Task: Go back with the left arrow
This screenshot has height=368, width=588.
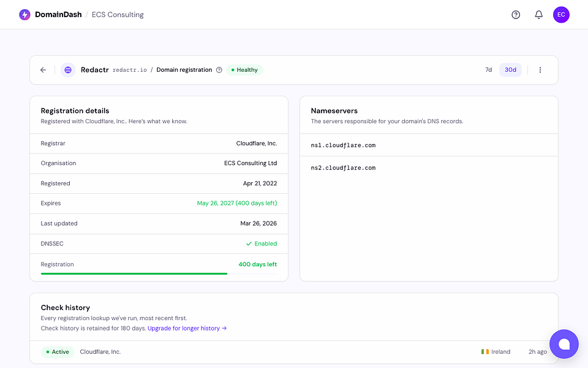Action: [43, 70]
